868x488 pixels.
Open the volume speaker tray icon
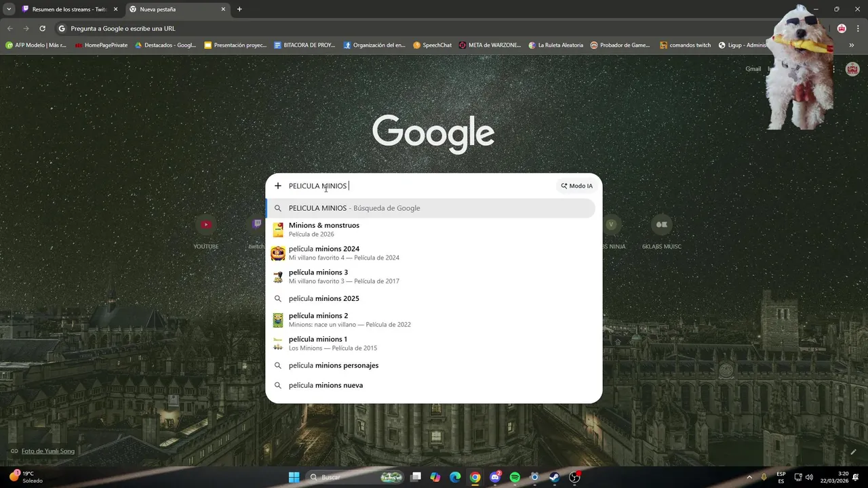click(809, 477)
